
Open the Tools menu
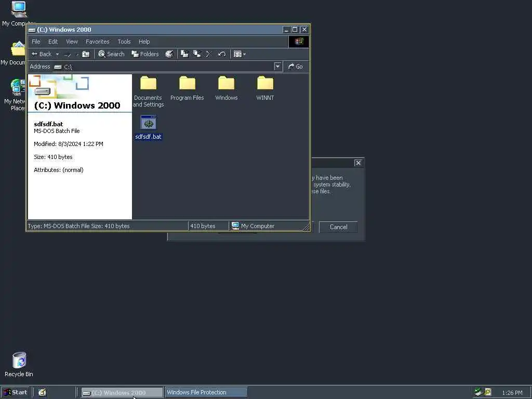click(124, 42)
